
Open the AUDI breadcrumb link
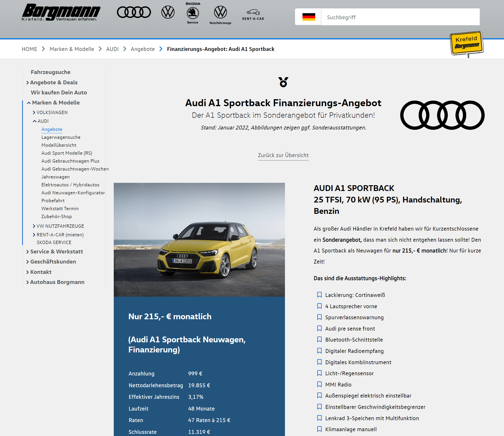coord(112,49)
